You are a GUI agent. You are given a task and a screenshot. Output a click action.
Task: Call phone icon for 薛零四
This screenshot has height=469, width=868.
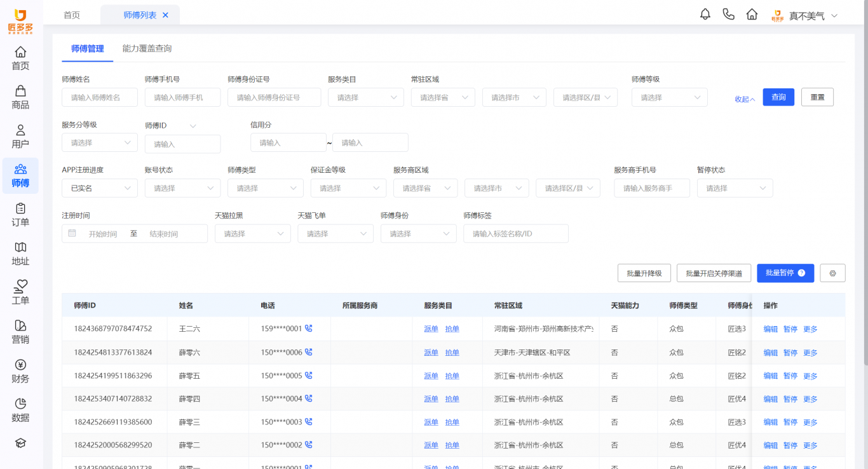point(309,398)
